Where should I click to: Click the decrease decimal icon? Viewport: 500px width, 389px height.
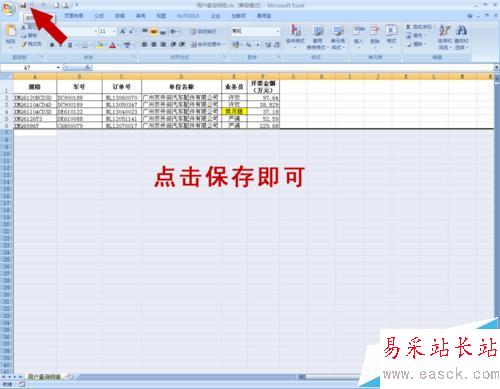tap(277, 44)
